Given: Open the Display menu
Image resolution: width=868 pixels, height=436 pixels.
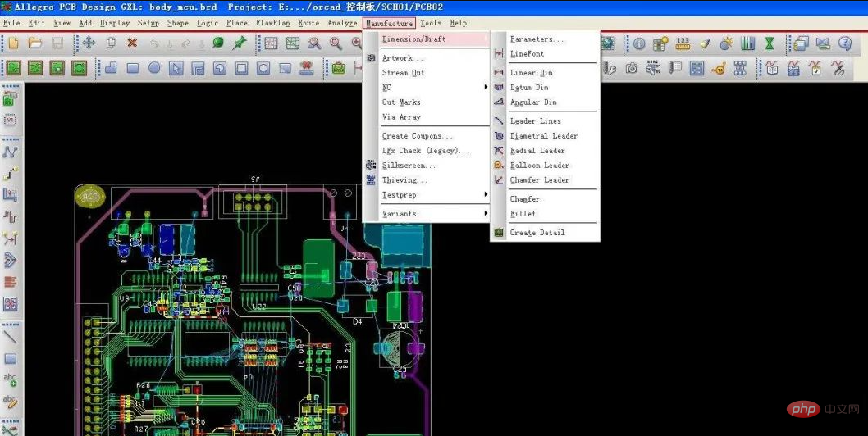Looking at the screenshot, I should tap(115, 23).
